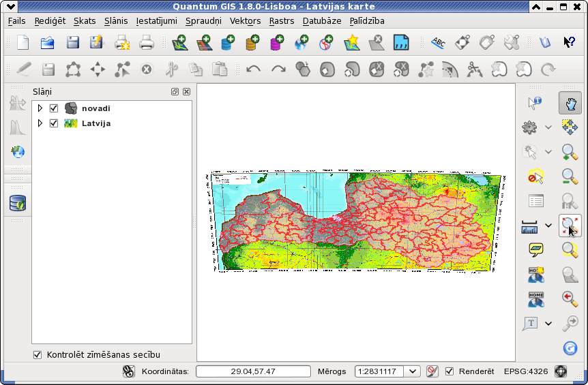Toggle the Renderēt checkbox in status bar

point(450,371)
